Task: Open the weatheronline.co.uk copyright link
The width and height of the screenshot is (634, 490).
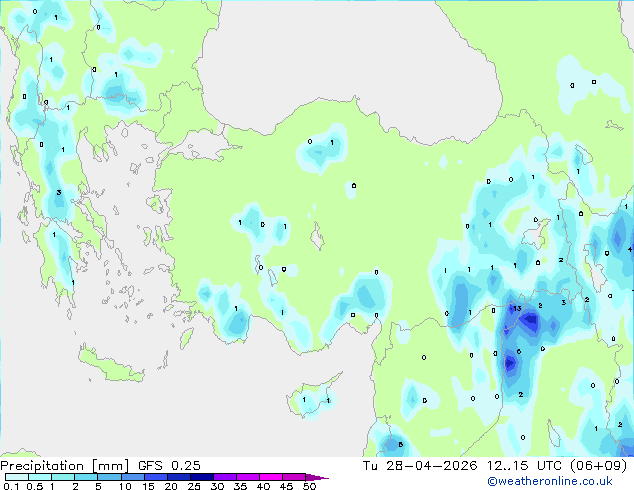Action: tap(550, 481)
